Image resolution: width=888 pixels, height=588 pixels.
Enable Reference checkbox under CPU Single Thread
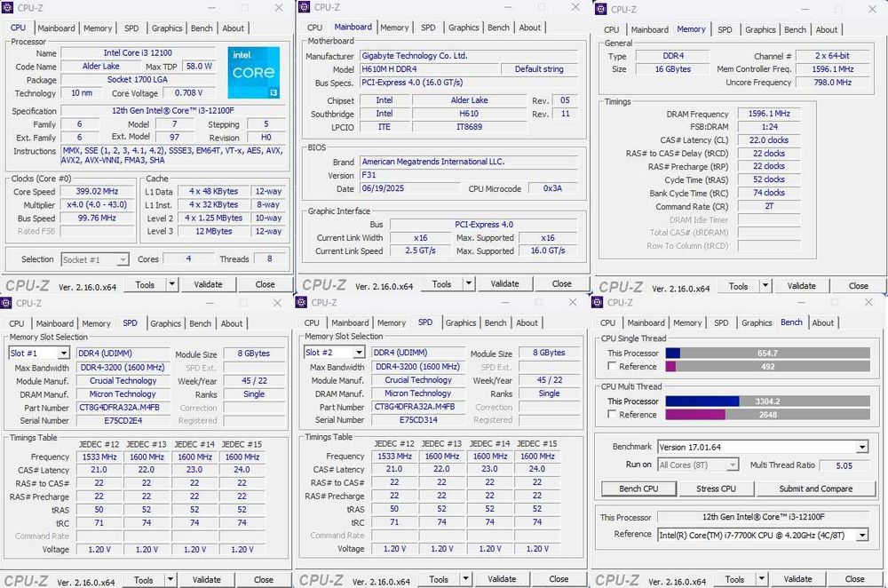(x=612, y=367)
